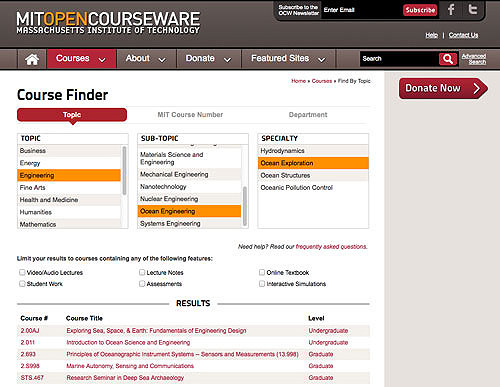
Task: Check Video/Audio Lectures filter
Action: [x=22, y=272]
